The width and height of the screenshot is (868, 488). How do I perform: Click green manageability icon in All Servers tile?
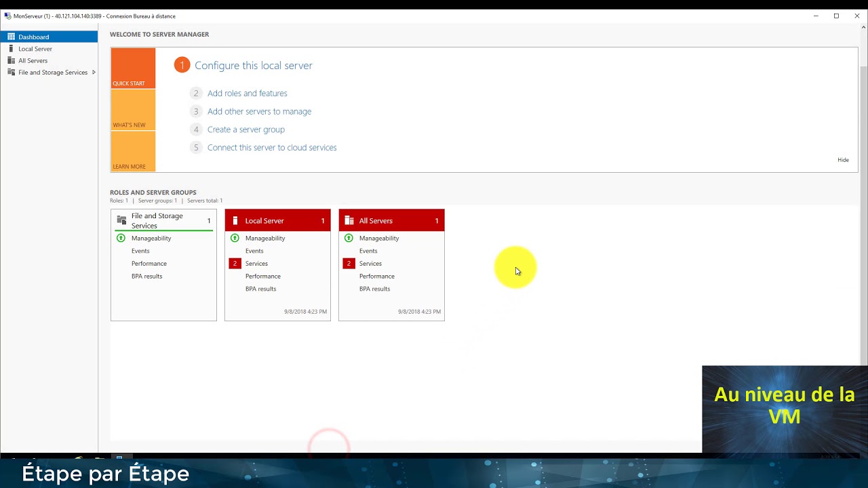click(x=349, y=238)
